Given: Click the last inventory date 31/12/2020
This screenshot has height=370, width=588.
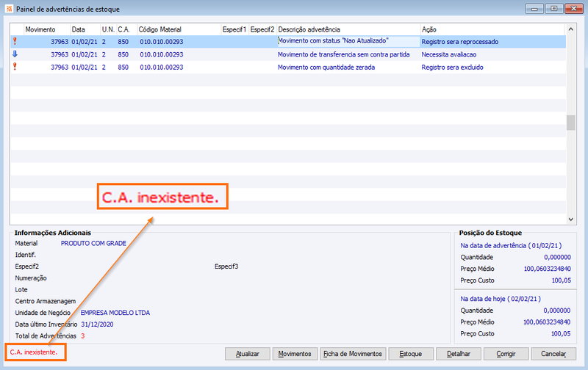Looking at the screenshot, I should click(97, 324).
